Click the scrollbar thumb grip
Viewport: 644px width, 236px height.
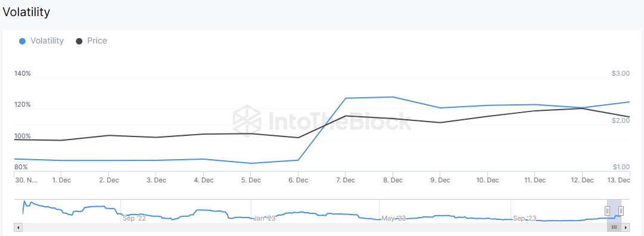point(614,228)
